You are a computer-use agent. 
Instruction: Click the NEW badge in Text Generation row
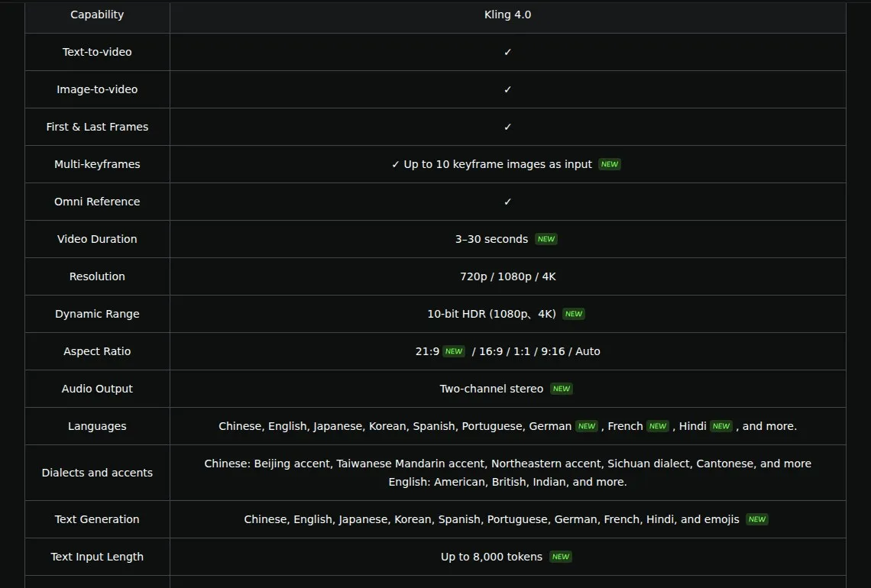pyautogui.click(x=756, y=520)
